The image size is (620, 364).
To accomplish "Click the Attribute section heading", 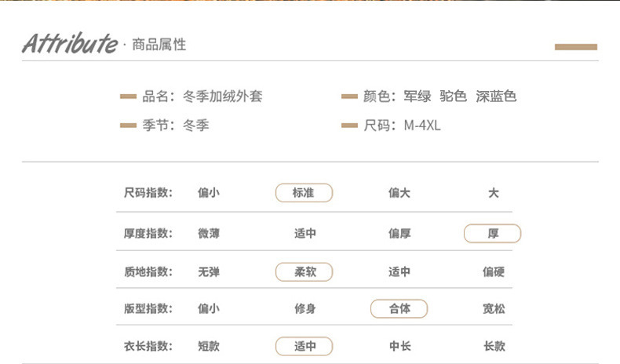I will pos(70,44).
